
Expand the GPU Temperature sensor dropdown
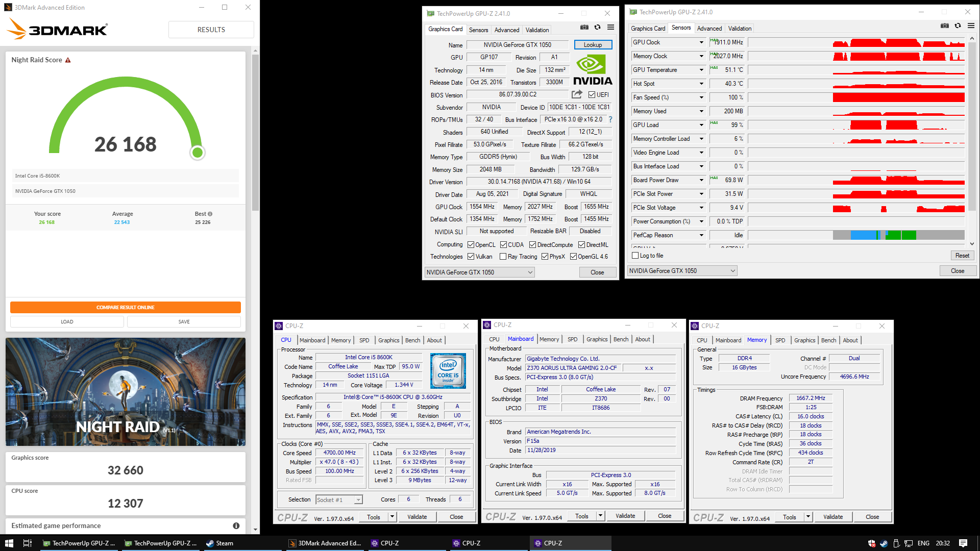(x=701, y=70)
